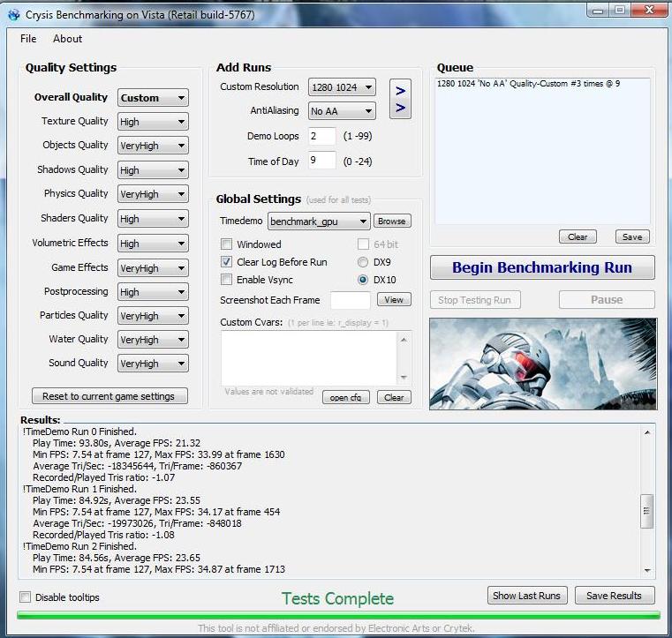Open the Game Effects dropdown
Screen dimensions: 672x638
pyautogui.click(x=153, y=268)
